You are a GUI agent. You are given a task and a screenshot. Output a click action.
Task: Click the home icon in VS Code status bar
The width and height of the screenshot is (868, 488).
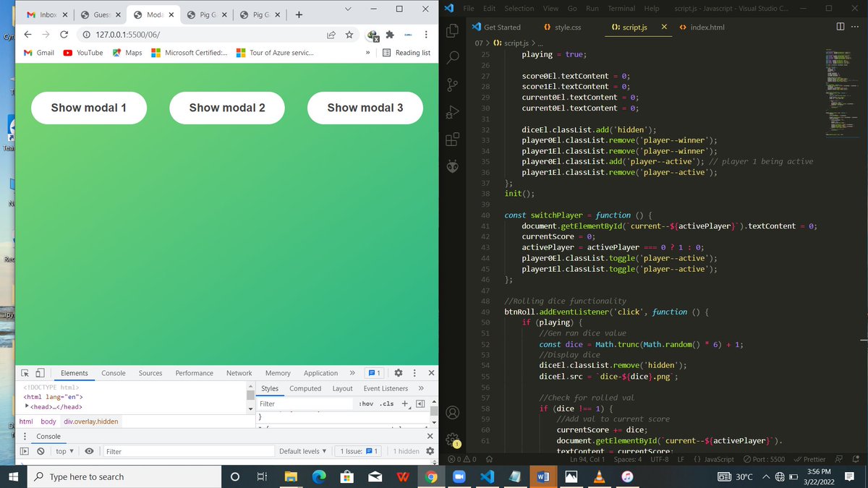489,459
